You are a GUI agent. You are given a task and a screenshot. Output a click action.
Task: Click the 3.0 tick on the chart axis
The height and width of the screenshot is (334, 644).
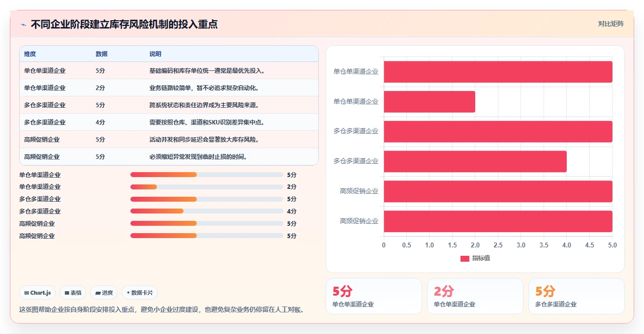[521, 245]
